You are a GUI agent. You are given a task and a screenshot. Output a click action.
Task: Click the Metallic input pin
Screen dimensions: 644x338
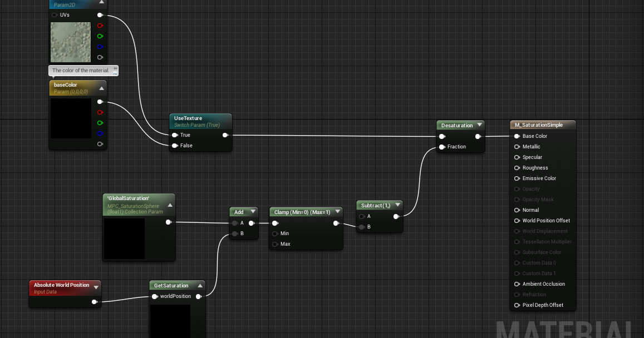click(517, 146)
